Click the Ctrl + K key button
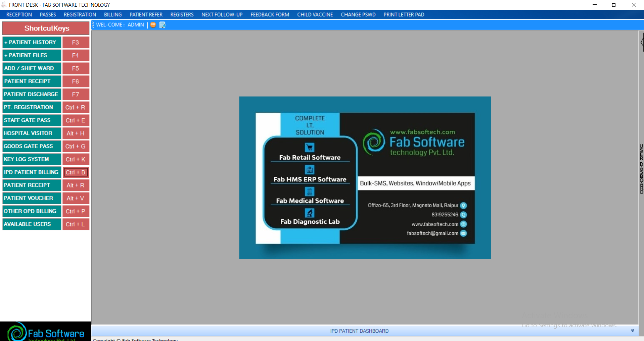644x341 pixels. [76, 159]
